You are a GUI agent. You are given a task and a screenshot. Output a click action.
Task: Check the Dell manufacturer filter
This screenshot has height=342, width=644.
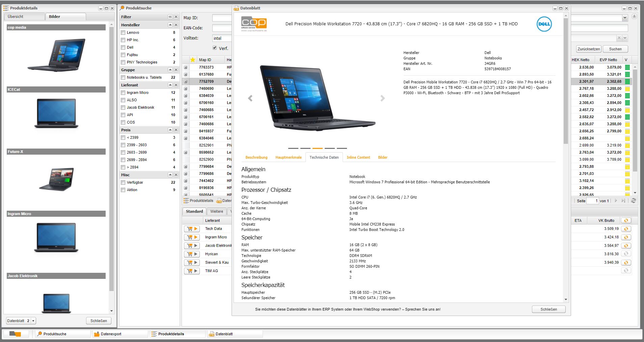pyautogui.click(x=123, y=48)
